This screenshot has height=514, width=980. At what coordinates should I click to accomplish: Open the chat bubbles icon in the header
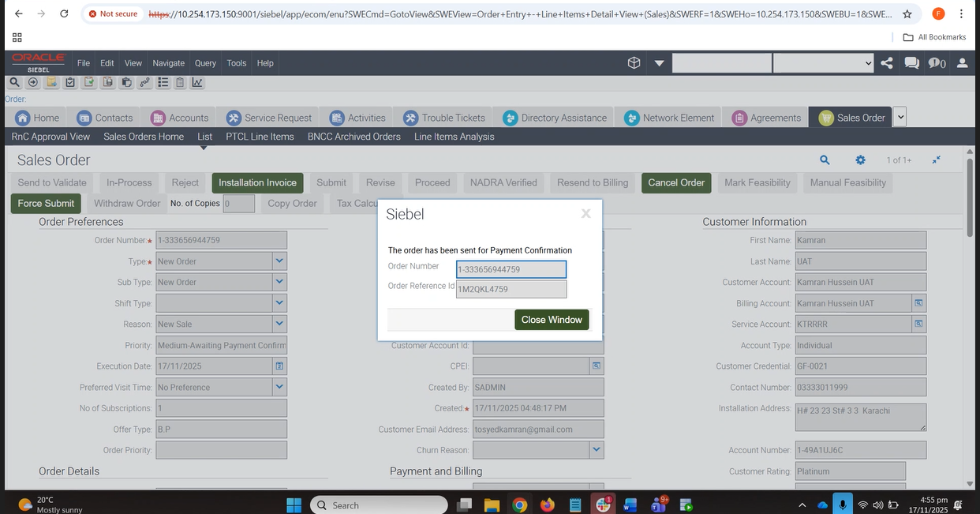click(x=911, y=63)
